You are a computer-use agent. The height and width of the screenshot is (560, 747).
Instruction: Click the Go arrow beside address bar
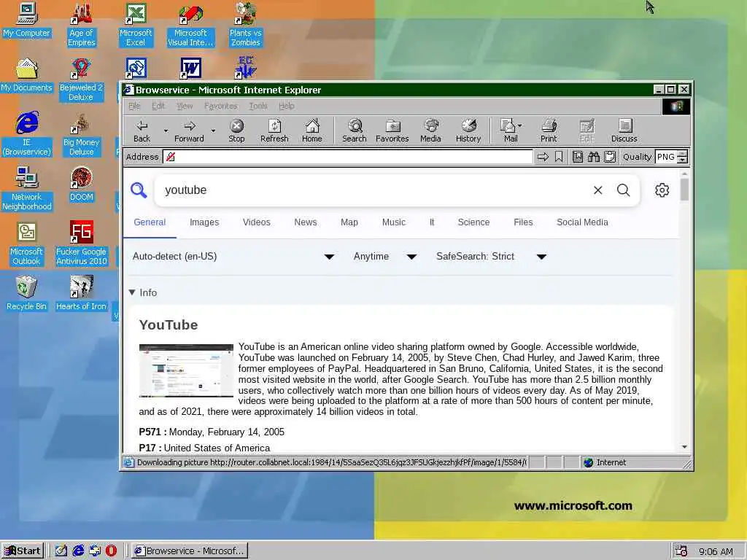(543, 157)
